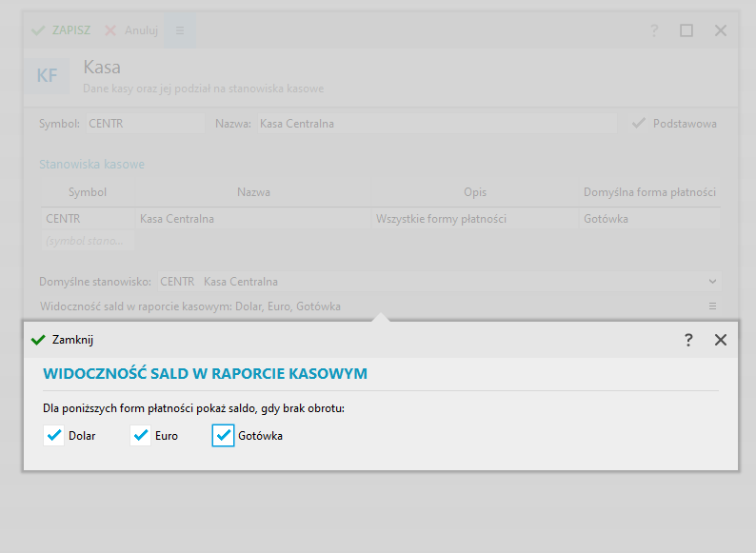Uncheck the Dolar checkbox

[54, 435]
